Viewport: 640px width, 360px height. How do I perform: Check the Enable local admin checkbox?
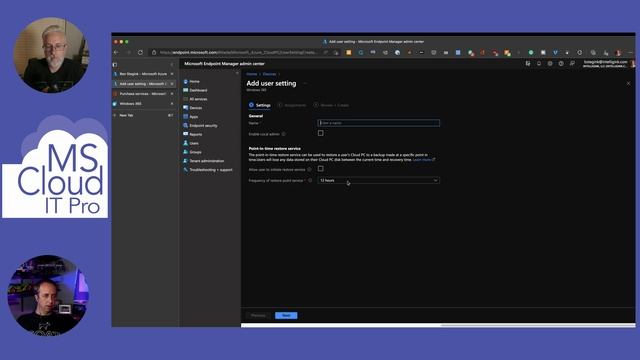(x=320, y=133)
